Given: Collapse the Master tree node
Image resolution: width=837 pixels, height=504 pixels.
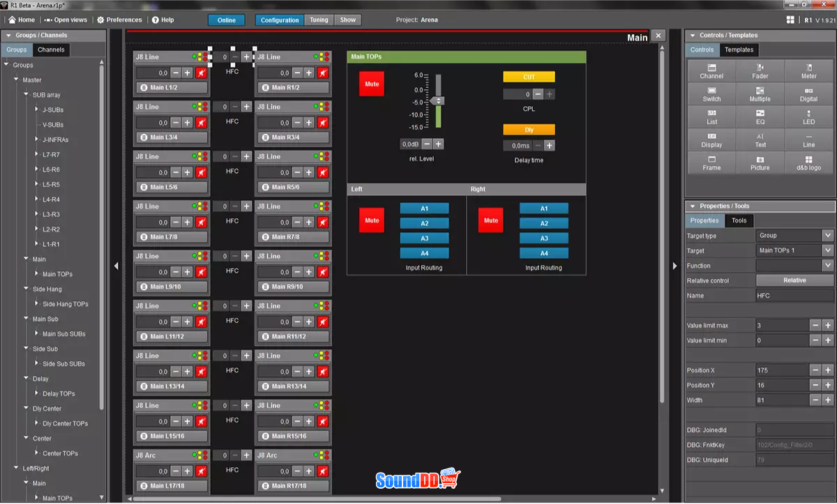Looking at the screenshot, I should point(17,80).
